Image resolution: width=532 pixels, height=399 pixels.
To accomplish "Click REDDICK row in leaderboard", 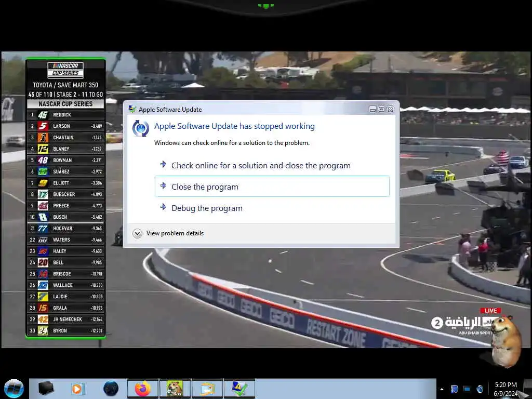I will (65, 115).
